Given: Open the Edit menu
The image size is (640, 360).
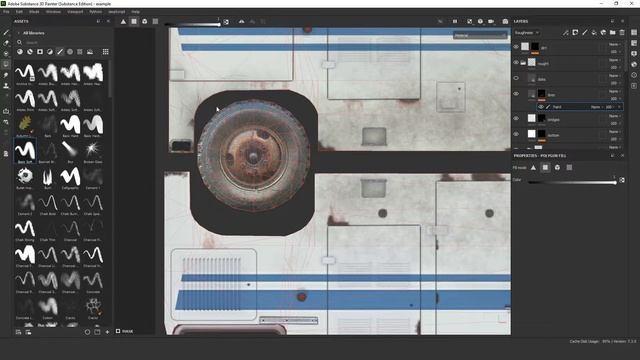Looking at the screenshot, I should pos(19,12).
